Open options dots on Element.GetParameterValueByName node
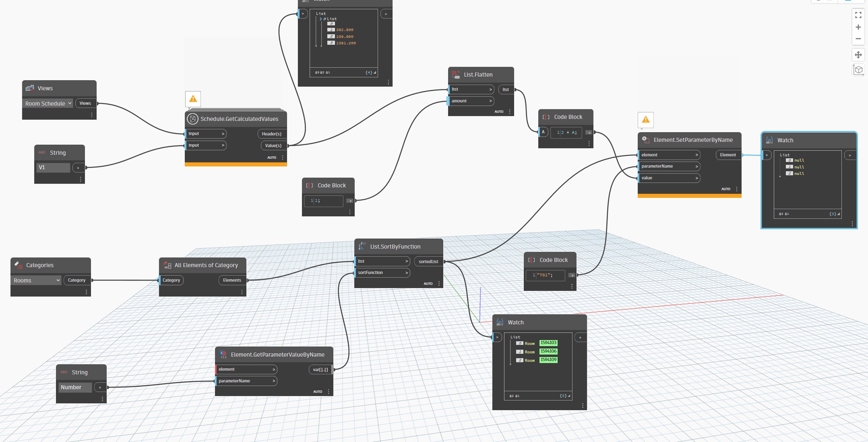 tap(329, 392)
